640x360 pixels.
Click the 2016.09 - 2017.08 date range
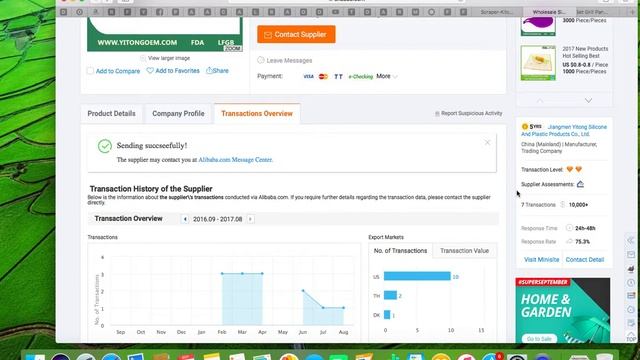pos(218,219)
